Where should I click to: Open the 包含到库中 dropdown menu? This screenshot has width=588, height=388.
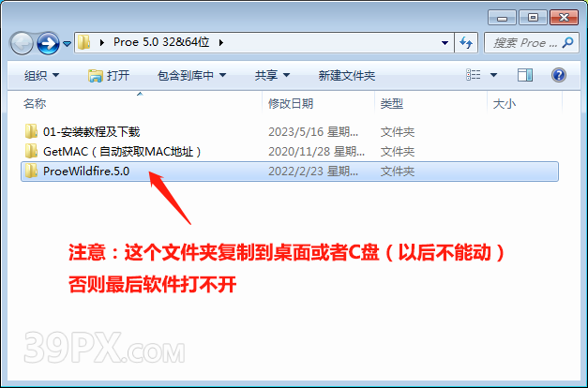click(x=191, y=75)
